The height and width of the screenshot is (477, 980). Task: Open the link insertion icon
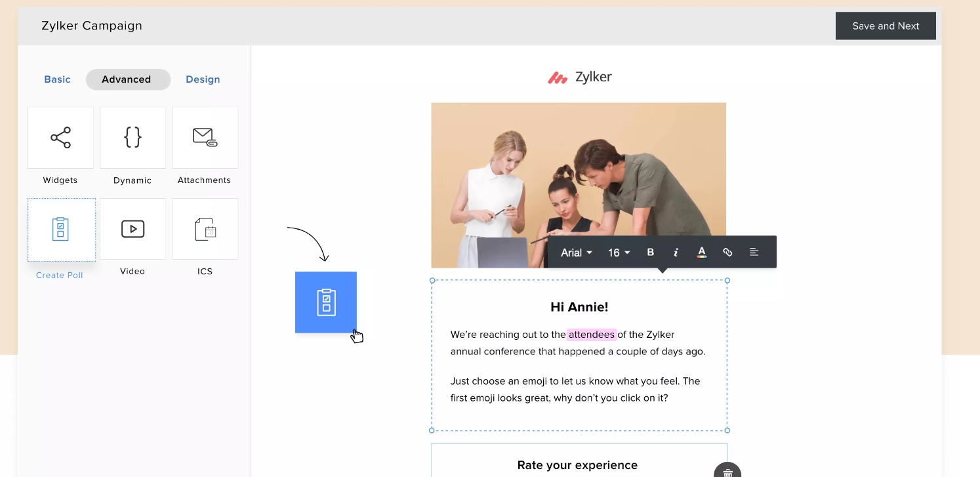(727, 252)
